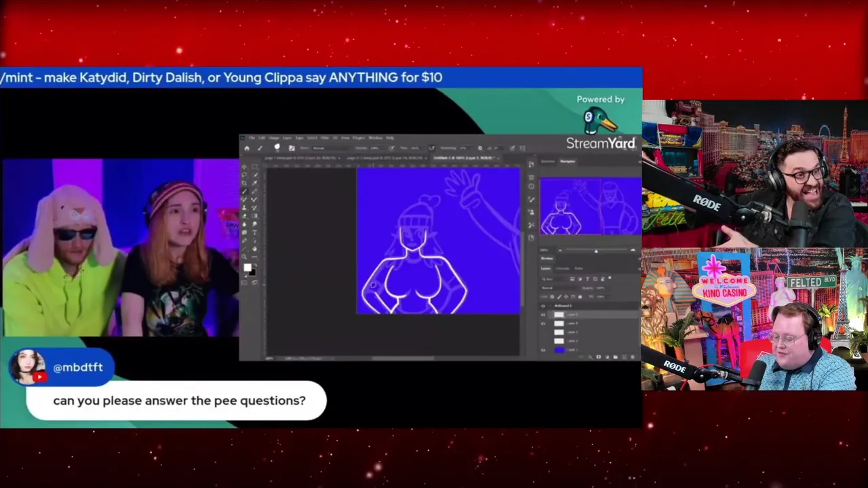Click the create new layer icon
868x488 pixels.
624,357
